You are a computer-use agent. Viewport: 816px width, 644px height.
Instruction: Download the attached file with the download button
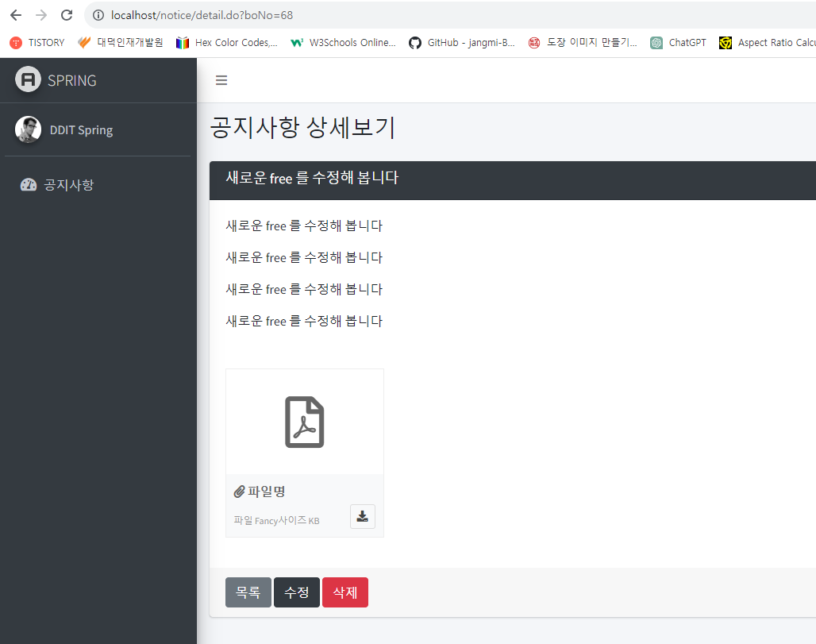tap(363, 516)
